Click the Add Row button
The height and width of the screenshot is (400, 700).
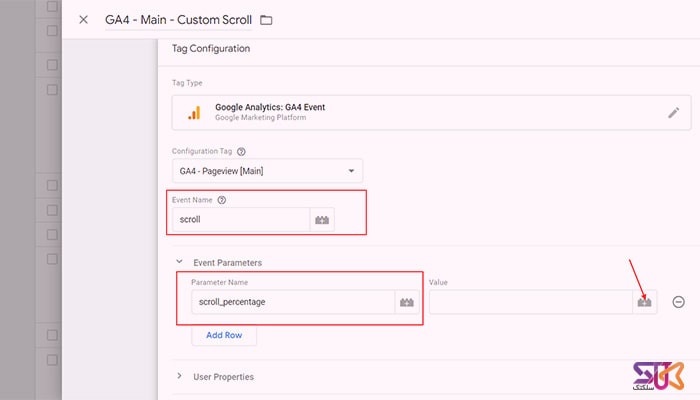224,335
